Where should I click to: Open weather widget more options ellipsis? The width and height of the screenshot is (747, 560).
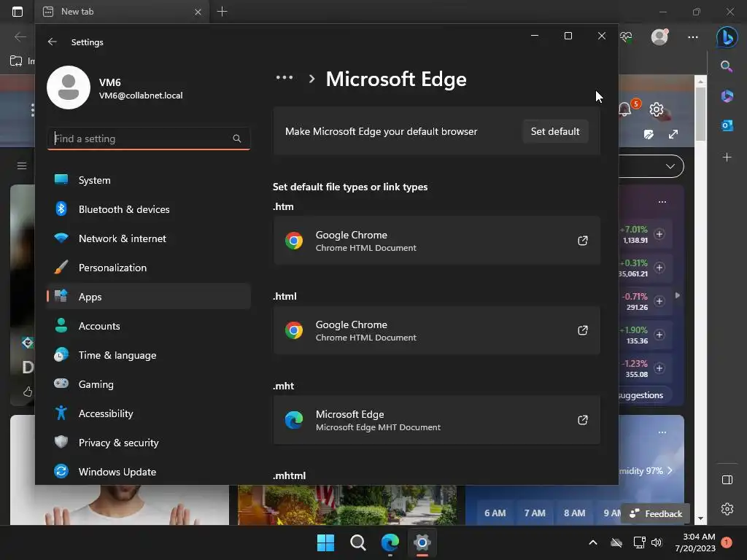(662, 432)
